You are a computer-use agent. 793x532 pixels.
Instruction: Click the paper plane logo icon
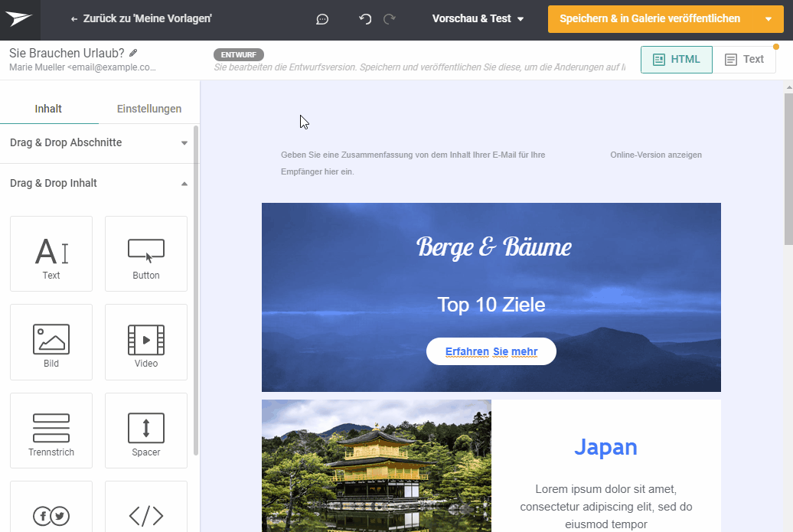(x=19, y=19)
